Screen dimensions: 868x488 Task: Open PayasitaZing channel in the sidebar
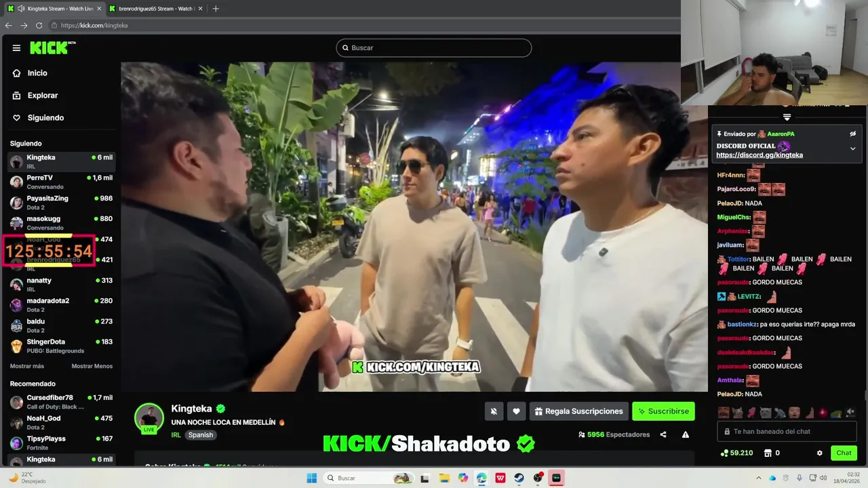pyautogui.click(x=61, y=202)
